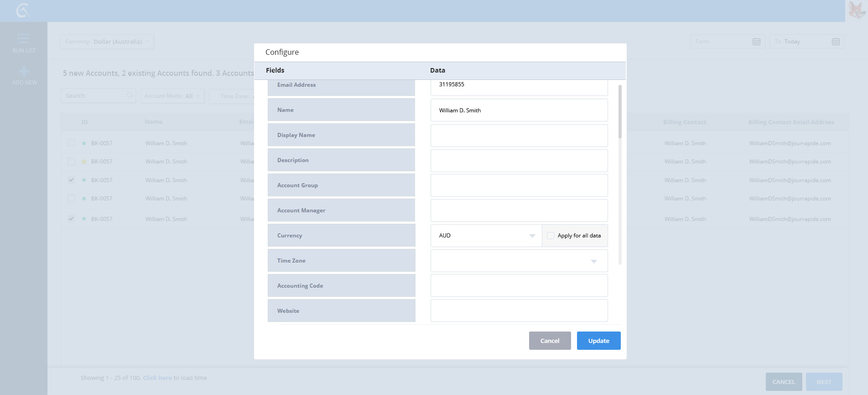Click the app logo in top-left corner
The height and width of the screenshot is (395, 868).
pyautogui.click(x=23, y=11)
